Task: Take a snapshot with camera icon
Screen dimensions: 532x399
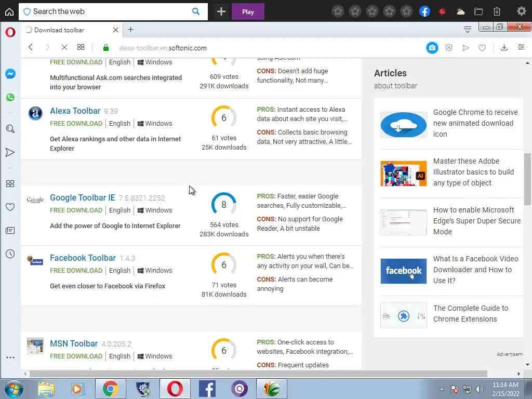Action: click(x=432, y=48)
